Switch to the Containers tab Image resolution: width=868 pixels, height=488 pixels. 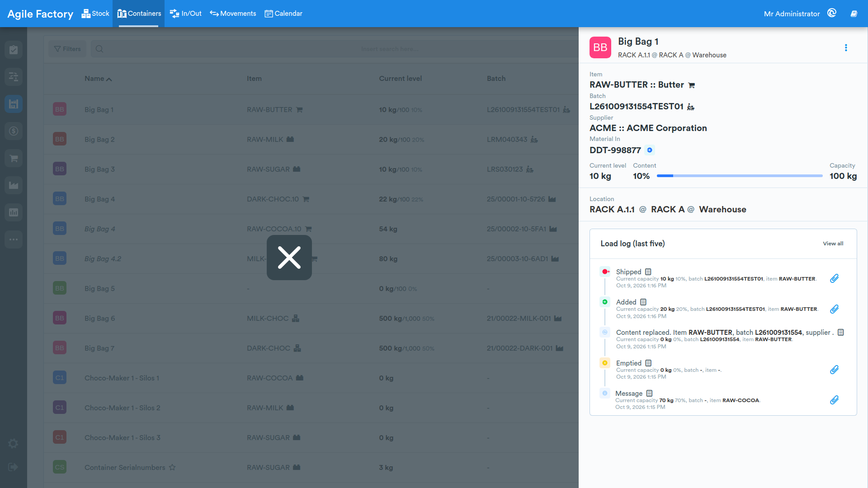(x=139, y=14)
